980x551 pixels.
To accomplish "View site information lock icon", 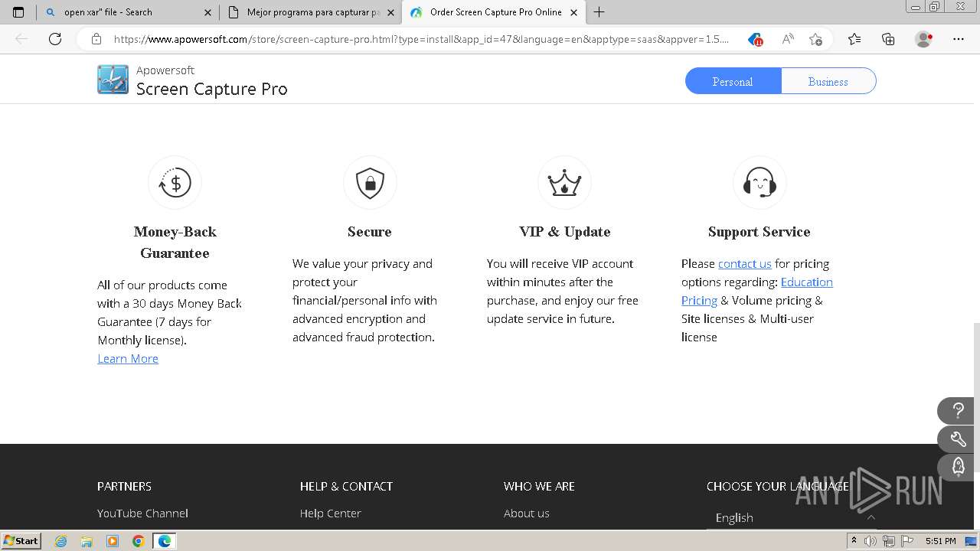I will coord(96,39).
